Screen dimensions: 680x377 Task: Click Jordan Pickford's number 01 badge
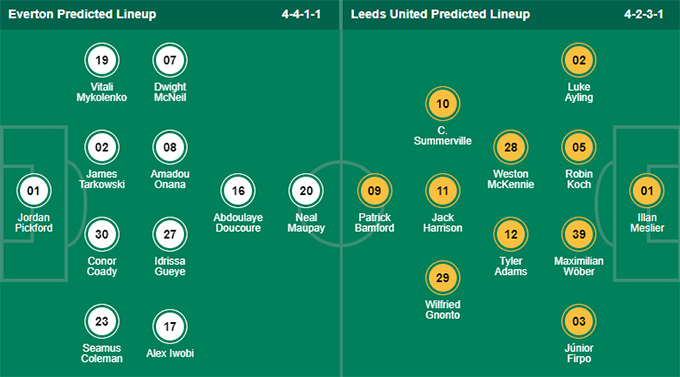click(34, 190)
